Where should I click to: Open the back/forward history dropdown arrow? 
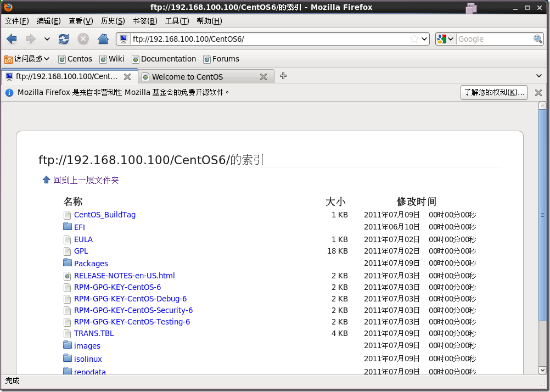pyautogui.click(x=47, y=39)
